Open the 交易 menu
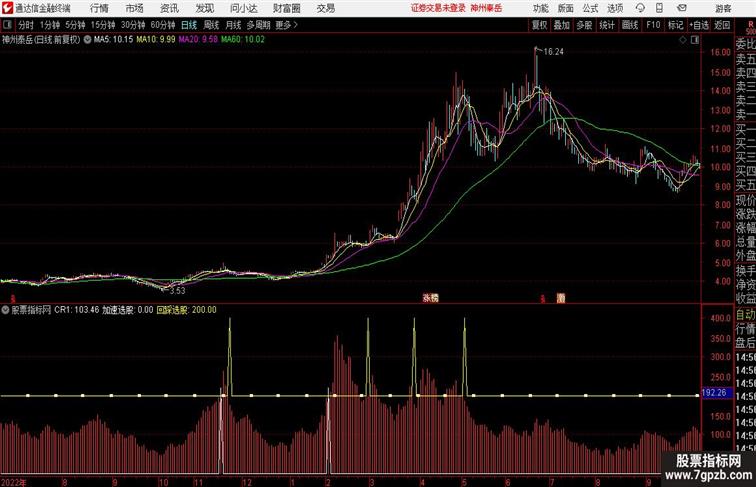 [325, 8]
